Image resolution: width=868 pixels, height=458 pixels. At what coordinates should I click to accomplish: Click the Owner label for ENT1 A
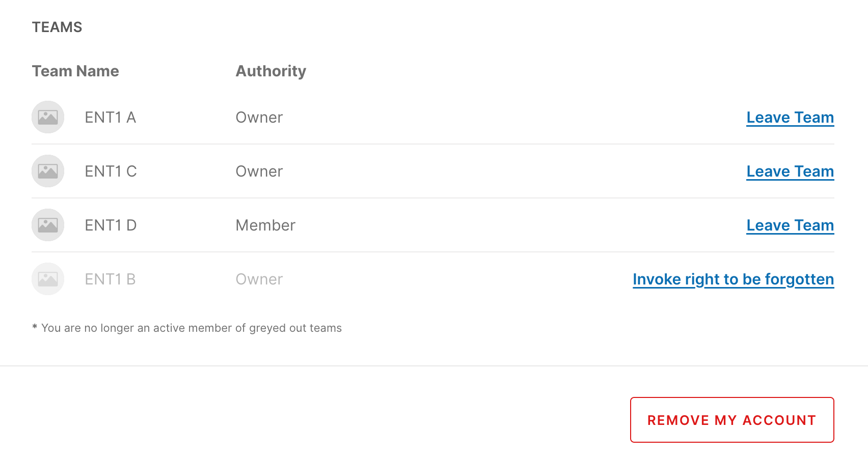pos(259,117)
